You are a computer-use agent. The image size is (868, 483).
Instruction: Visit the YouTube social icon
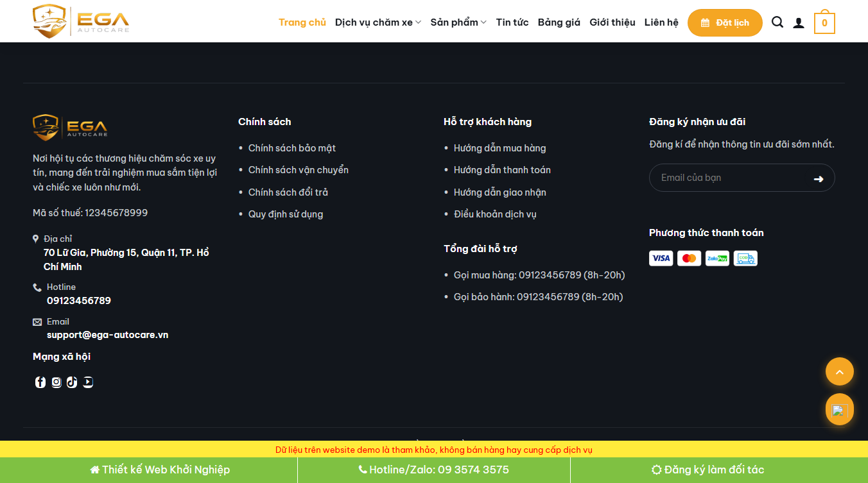[x=88, y=382]
